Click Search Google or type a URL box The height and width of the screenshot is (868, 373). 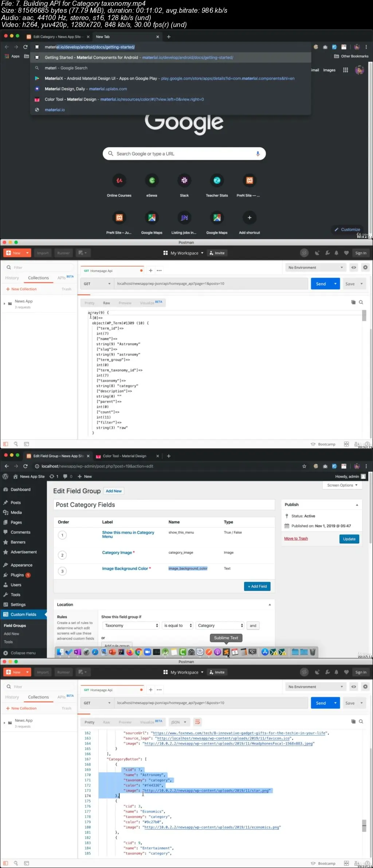click(x=184, y=154)
